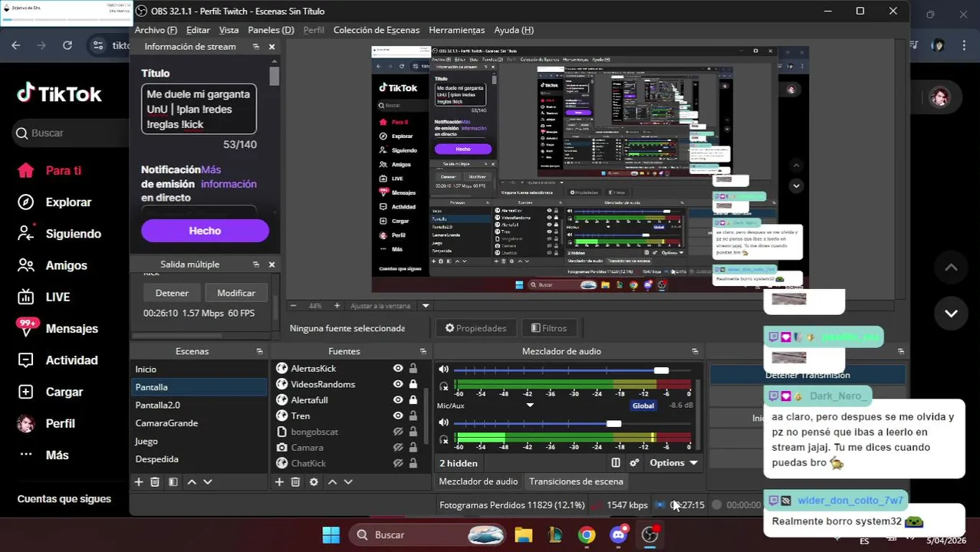
Task: Delete selected scene with Escenas trash icon
Action: (x=155, y=482)
